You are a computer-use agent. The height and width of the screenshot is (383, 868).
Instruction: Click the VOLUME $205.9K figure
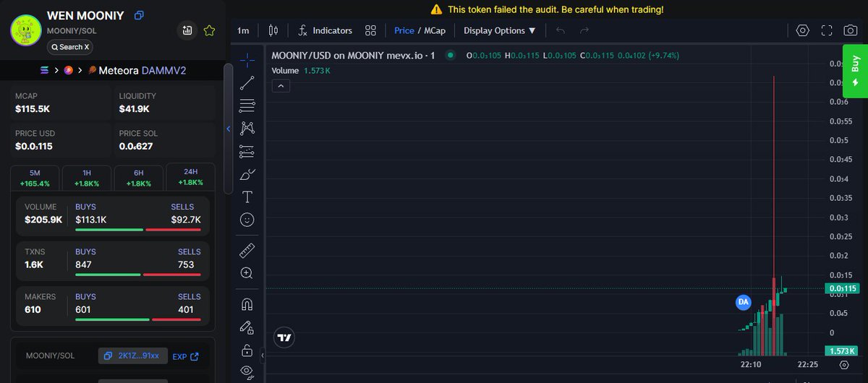coord(43,219)
